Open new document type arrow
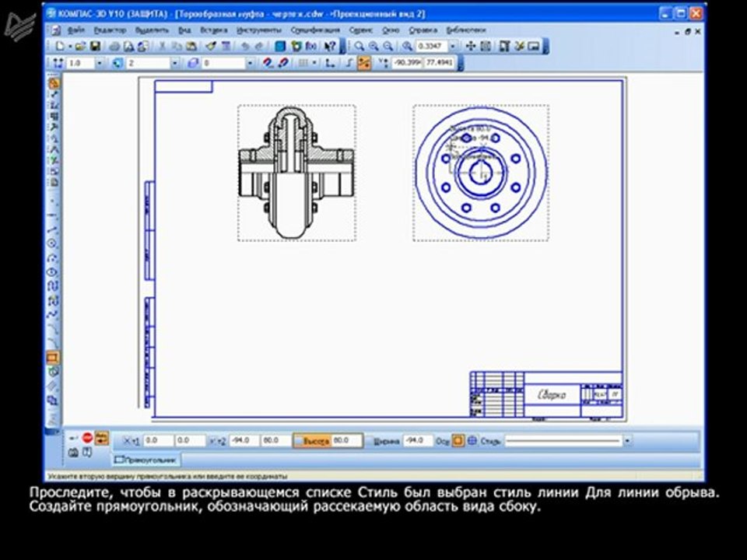 [69, 46]
